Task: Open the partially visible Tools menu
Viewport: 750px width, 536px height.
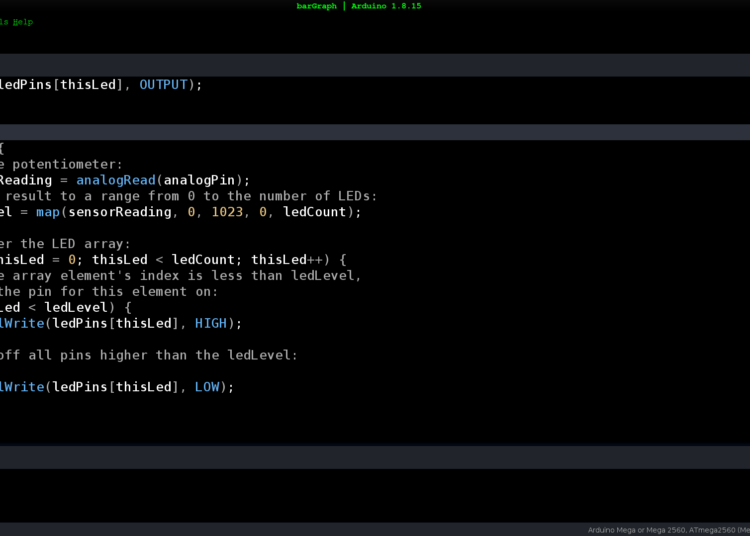Action: 4,21
